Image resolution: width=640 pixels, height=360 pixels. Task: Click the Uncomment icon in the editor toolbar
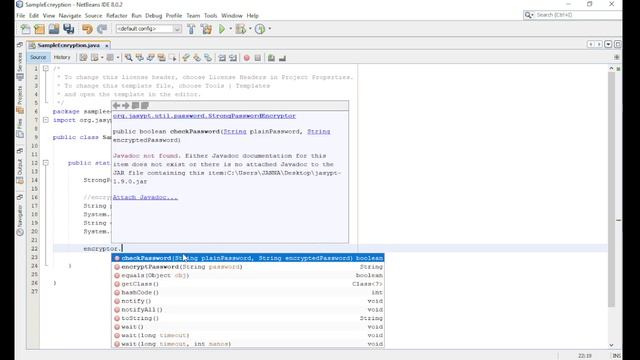282,58
